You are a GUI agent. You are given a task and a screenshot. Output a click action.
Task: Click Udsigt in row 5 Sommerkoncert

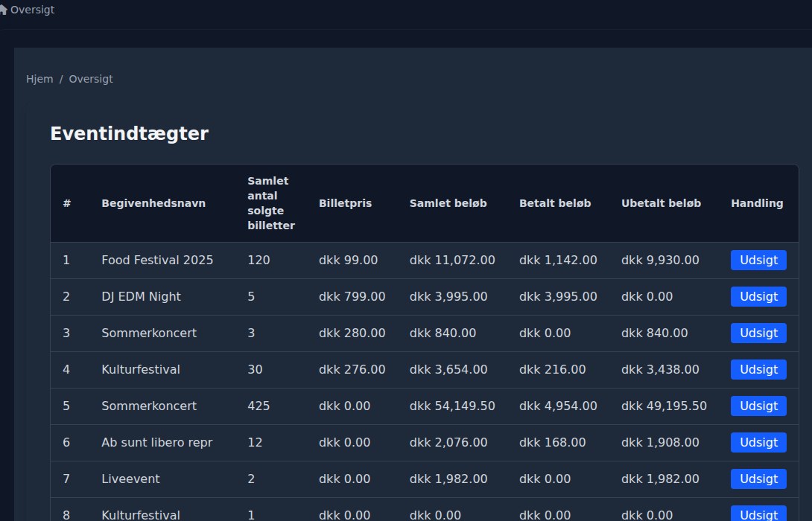pos(758,406)
